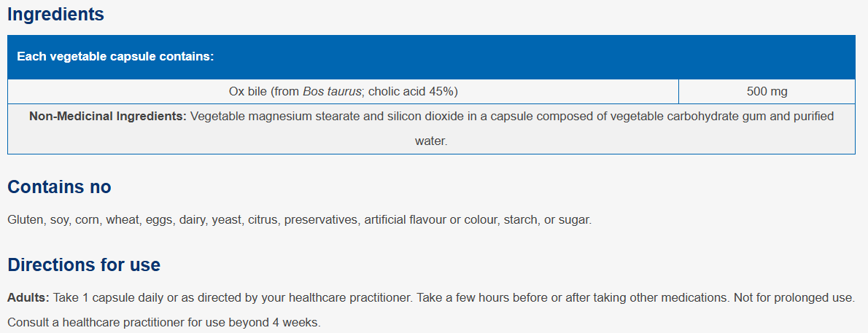Click the word 'Gluten' in the allergen list
This screenshot has height=333, width=868.
(26, 220)
